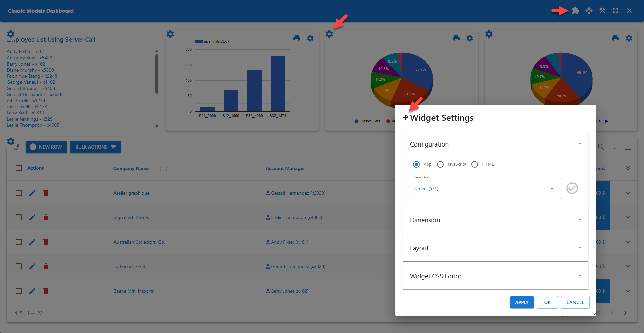This screenshot has height=333, width=644.
Task: Select the JavaScript radio button
Action: tap(440, 164)
